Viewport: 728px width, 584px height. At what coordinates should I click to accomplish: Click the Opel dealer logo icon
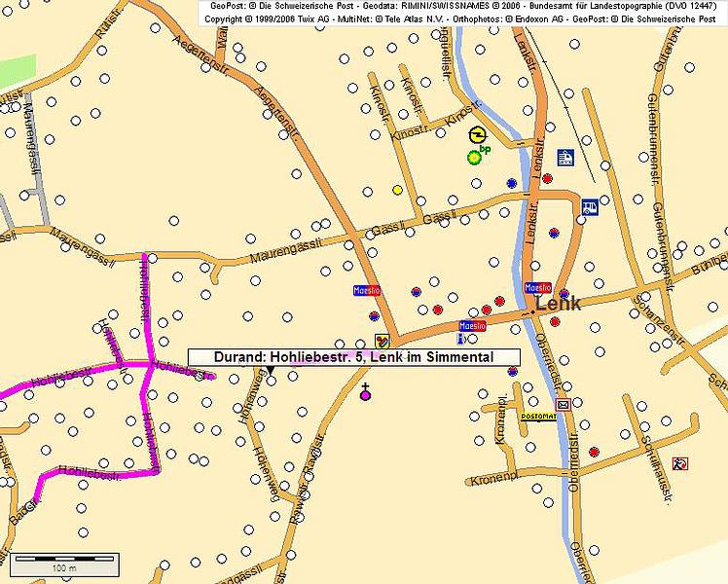(x=477, y=136)
